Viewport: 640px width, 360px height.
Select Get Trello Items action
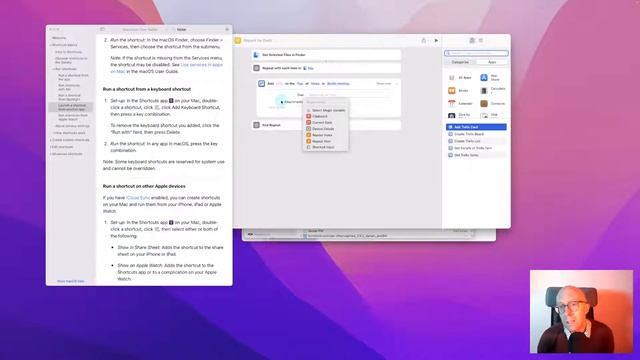click(476, 155)
